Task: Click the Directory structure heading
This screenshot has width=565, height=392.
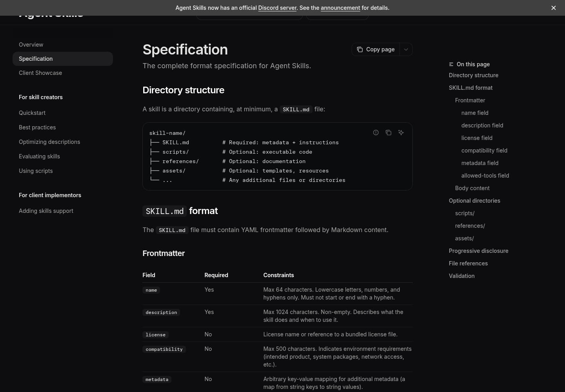Action: tap(183, 90)
